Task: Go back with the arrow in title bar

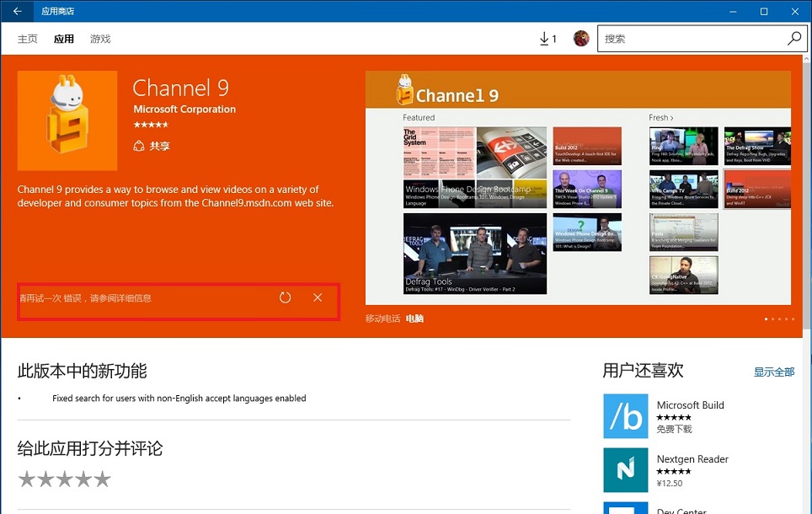Action: pos(18,11)
